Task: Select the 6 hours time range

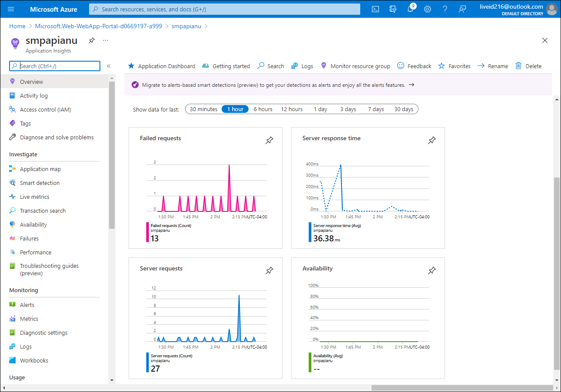Action: pyautogui.click(x=262, y=109)
